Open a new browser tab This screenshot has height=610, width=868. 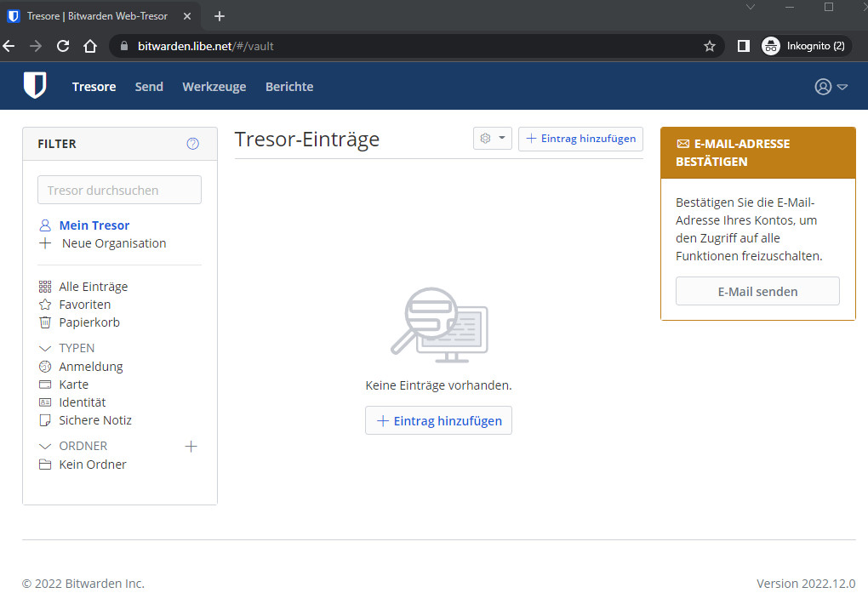point(219,16)
